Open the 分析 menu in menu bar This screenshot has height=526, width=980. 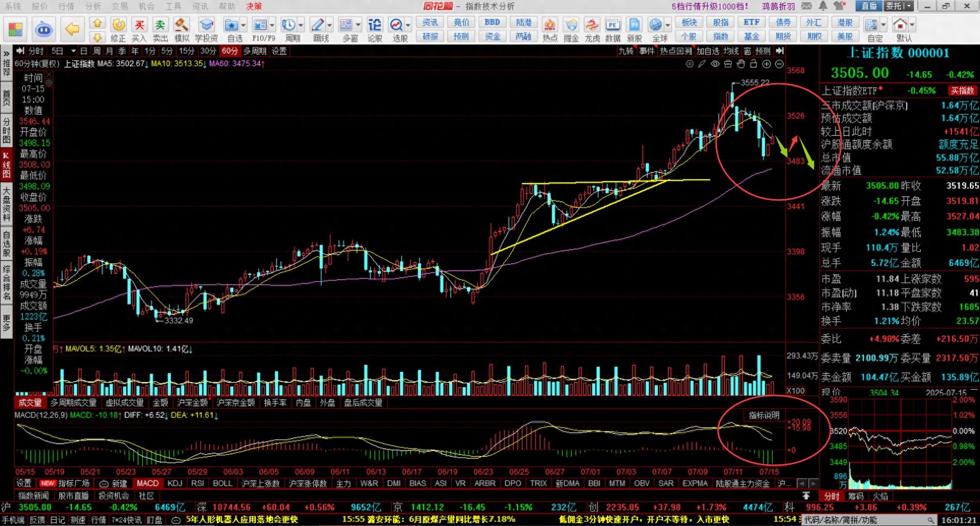pos(93,6)
